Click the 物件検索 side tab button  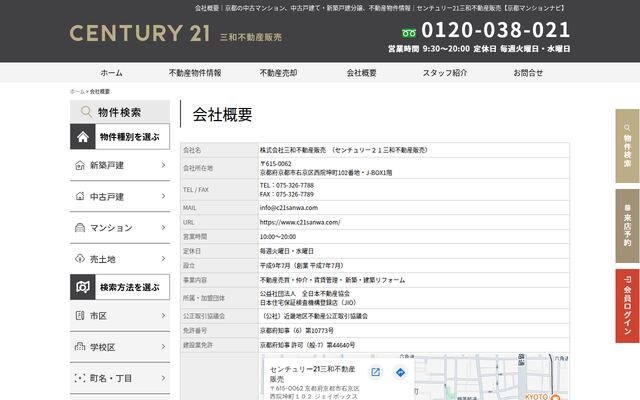[x=627, y=146]
